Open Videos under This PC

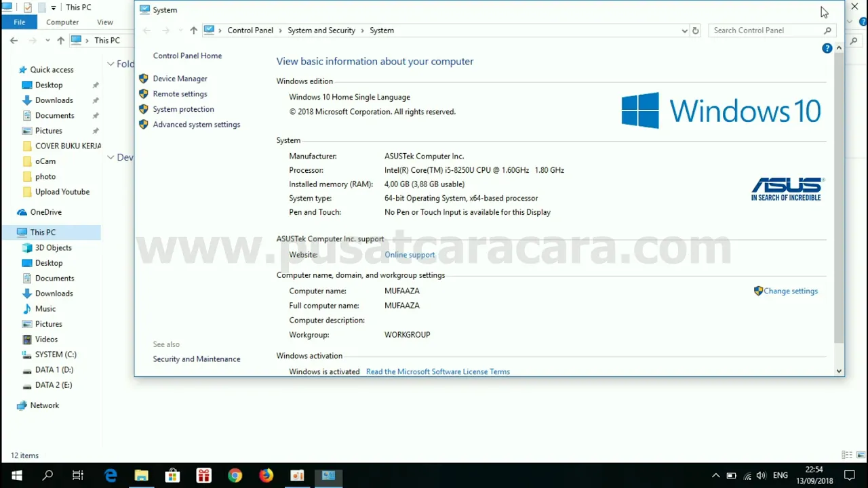pyautogui.click(x=46, y=339)
